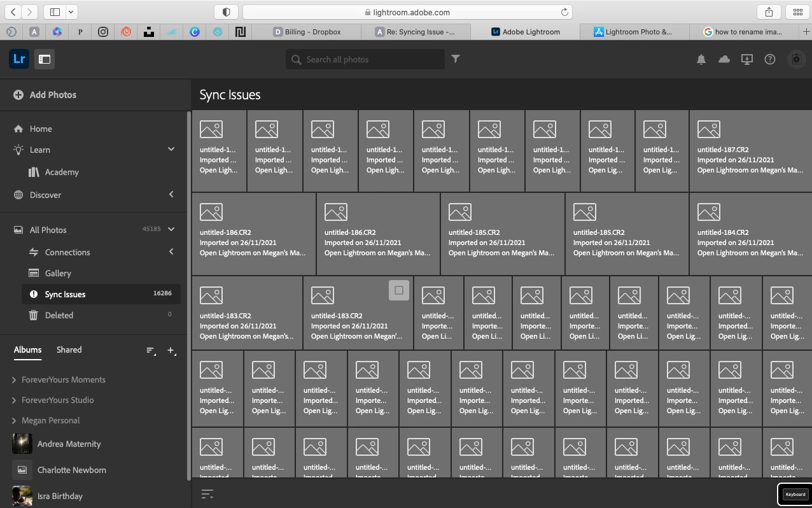The height and width of the screenshot is (508, 812).
Task: Click the Safari privacy shield icon
Action: click(x=226, y=12)
